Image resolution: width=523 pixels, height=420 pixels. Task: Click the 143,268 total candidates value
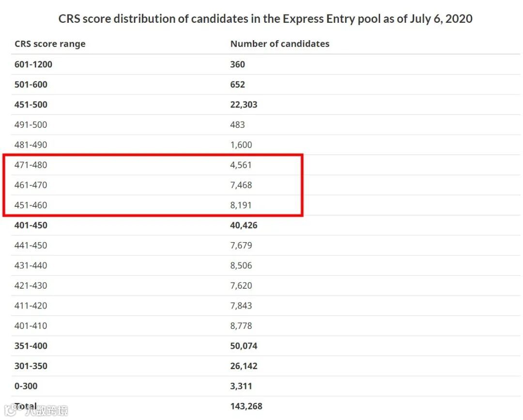coord(246,406)
